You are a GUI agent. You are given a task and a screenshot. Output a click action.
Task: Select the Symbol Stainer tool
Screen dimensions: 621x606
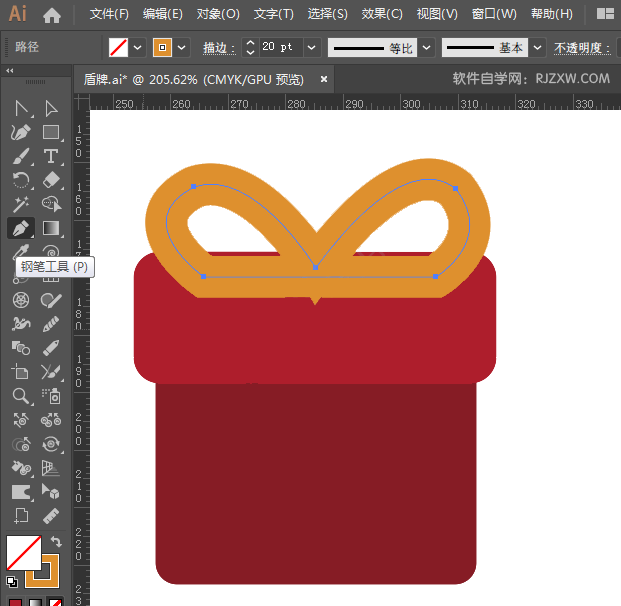tap(21, 468)
